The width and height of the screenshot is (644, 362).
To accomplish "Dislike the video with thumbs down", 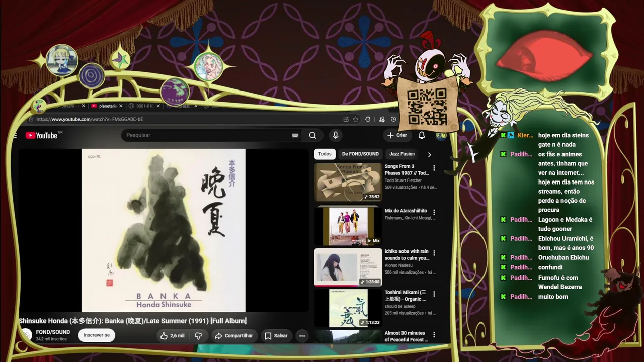I will 198,336.
